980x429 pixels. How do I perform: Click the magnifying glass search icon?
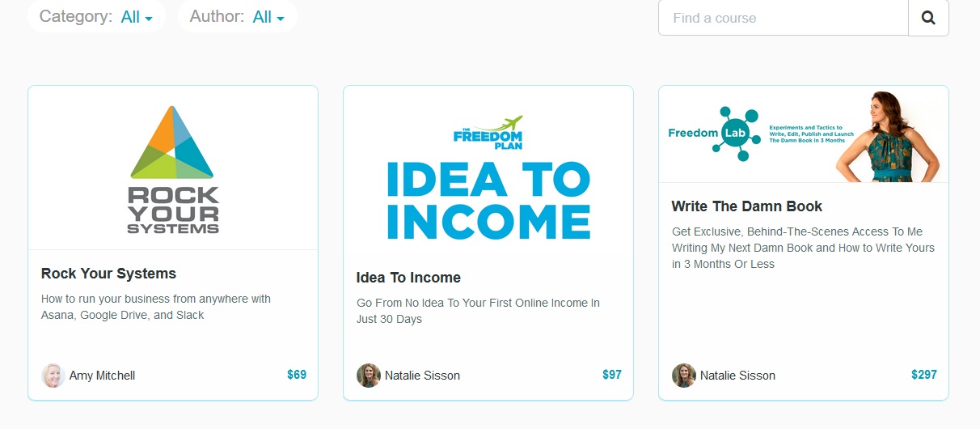928,18
